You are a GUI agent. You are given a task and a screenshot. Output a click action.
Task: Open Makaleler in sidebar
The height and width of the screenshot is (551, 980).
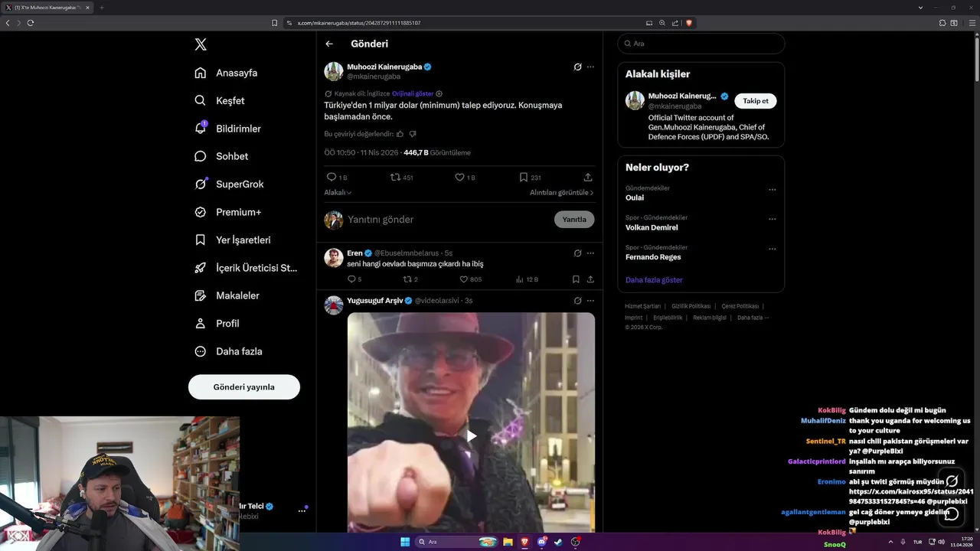click(227, 295)
